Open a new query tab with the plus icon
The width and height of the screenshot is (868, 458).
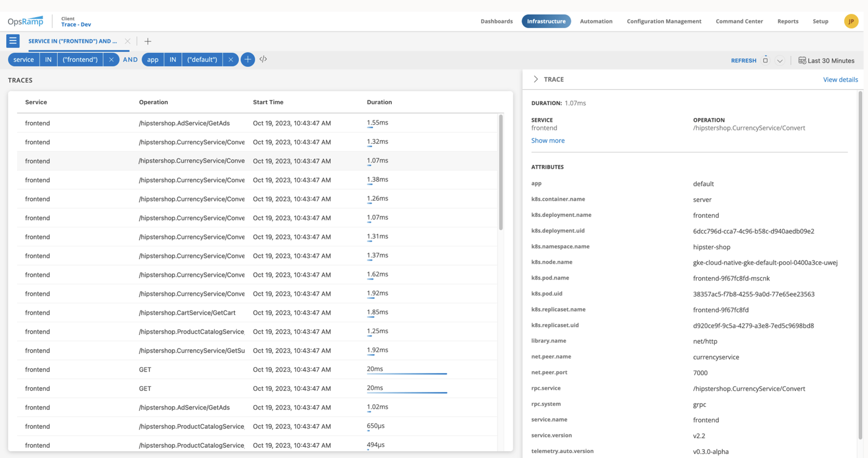pyautogui.click(x=148, y=41)
